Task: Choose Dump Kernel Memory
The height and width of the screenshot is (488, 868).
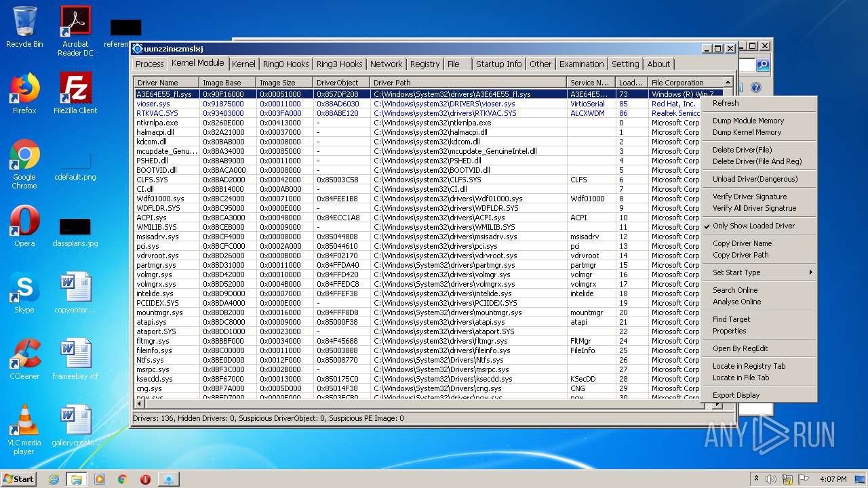Action: pos(759,132)
